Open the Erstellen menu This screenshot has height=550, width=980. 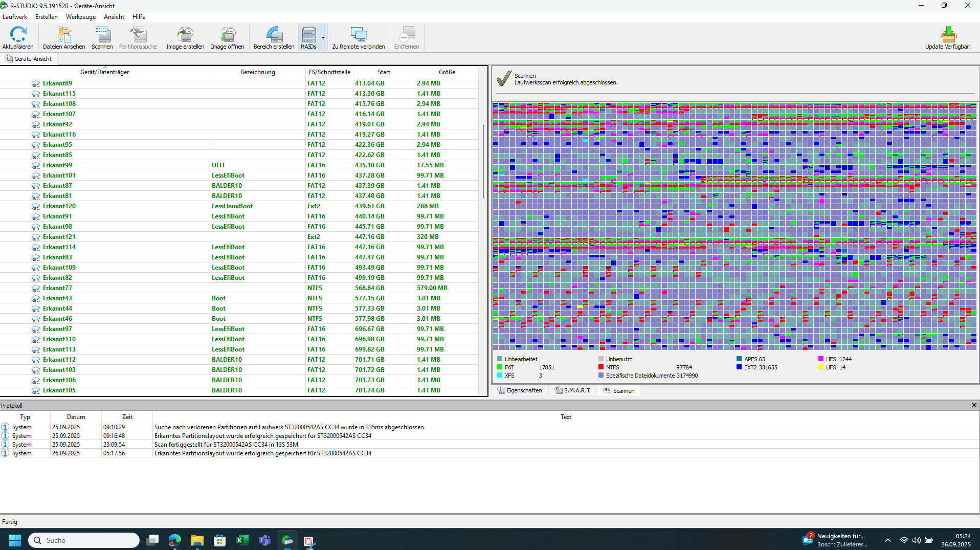click(47, 17)
